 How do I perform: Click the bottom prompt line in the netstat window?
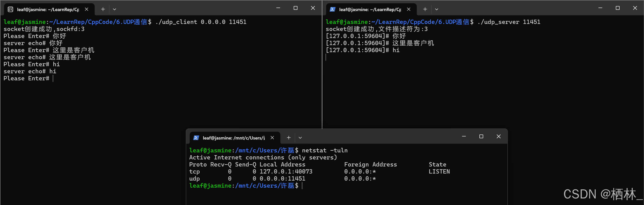(244, 186)
